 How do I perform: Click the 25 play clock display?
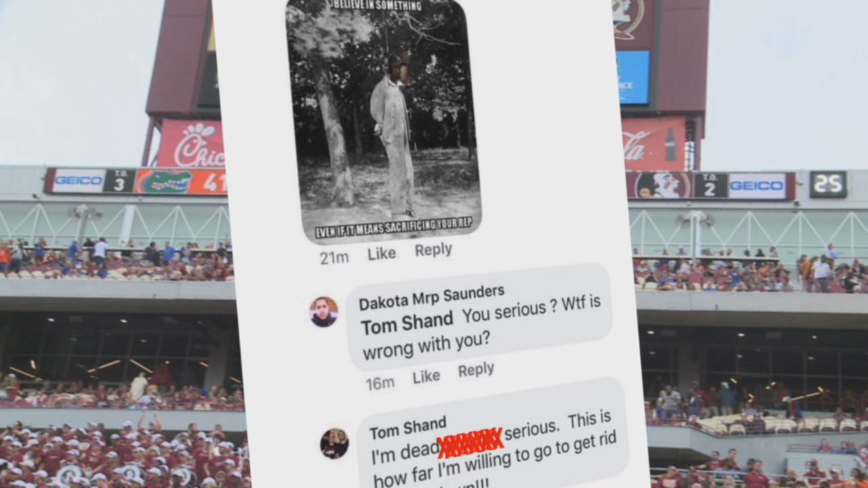[828, 184]
